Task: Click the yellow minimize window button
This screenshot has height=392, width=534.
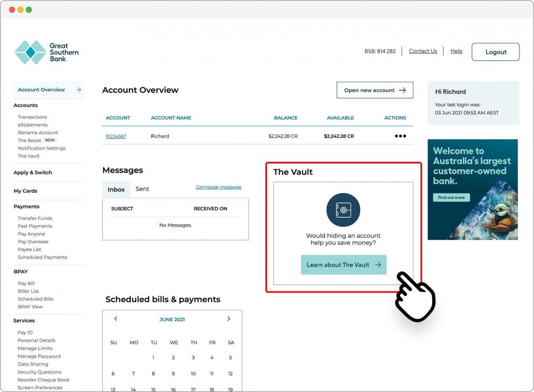Action: [20, 10]
